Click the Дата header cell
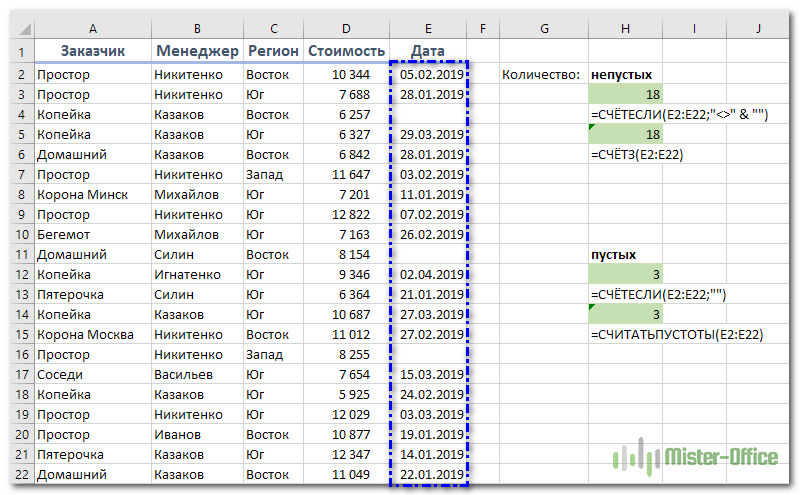The width and height of the screenshot is (800, 495). click(x=428, y=51)
